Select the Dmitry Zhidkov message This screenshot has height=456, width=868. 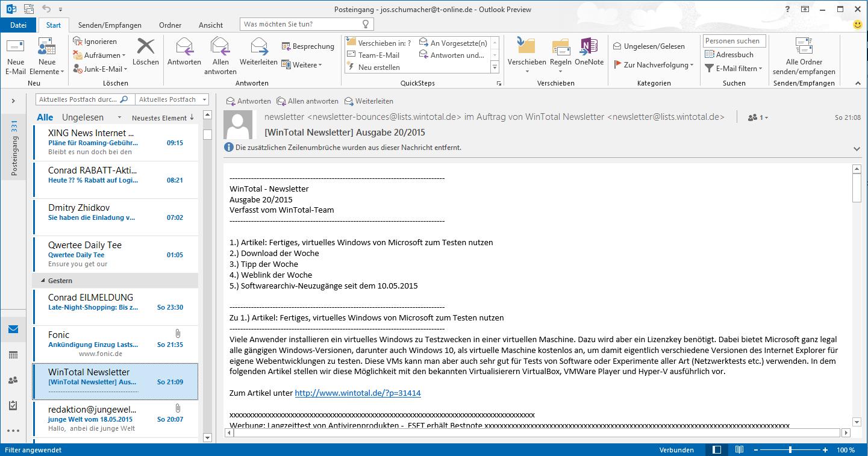[115, 217]
